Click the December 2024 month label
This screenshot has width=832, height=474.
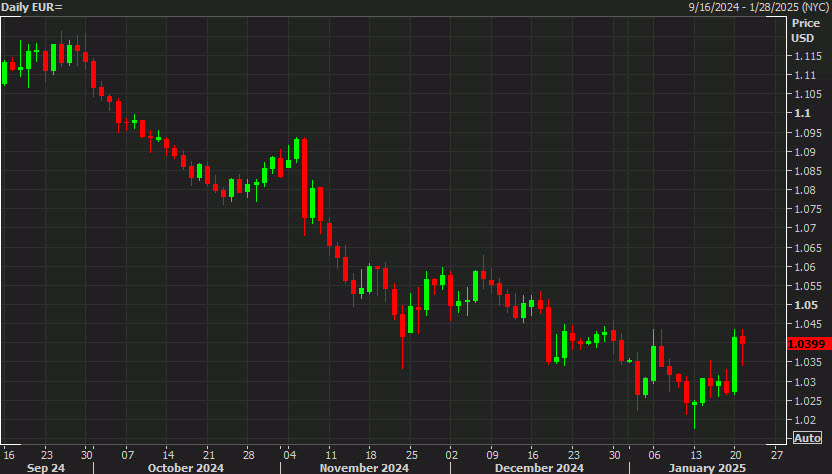539,468
